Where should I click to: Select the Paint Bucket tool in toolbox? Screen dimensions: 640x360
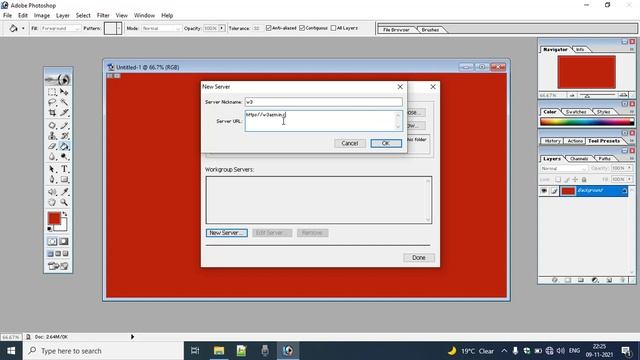64,146
